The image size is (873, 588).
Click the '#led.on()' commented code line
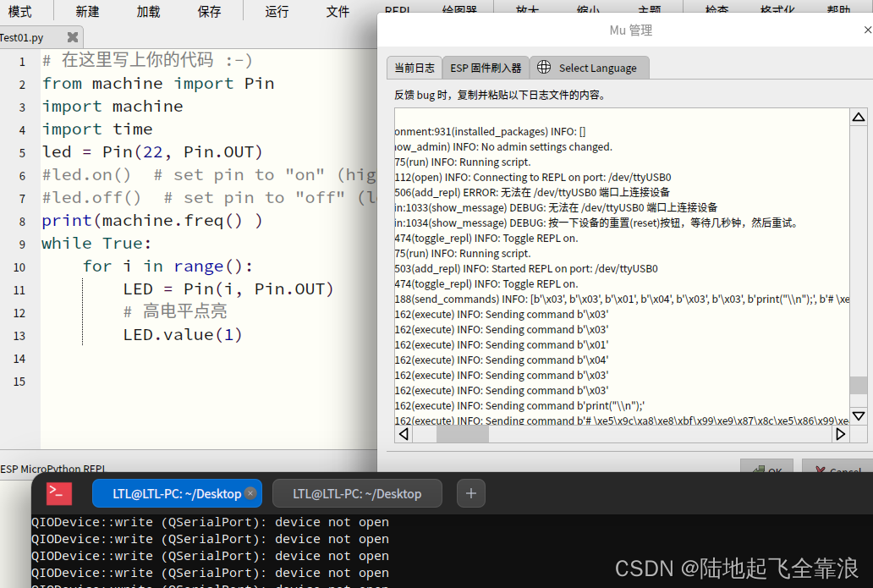click(209, 175)
